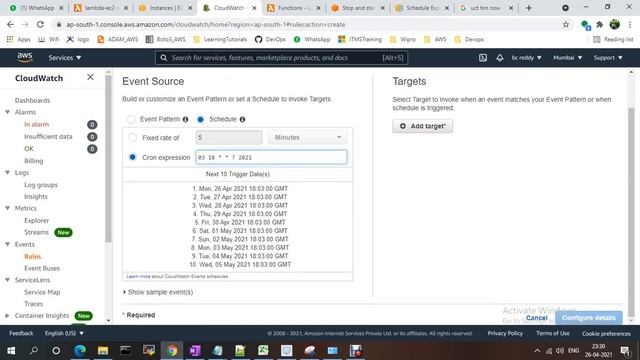Switch to the Schedule Expressions browser tab

coord(422,8)
